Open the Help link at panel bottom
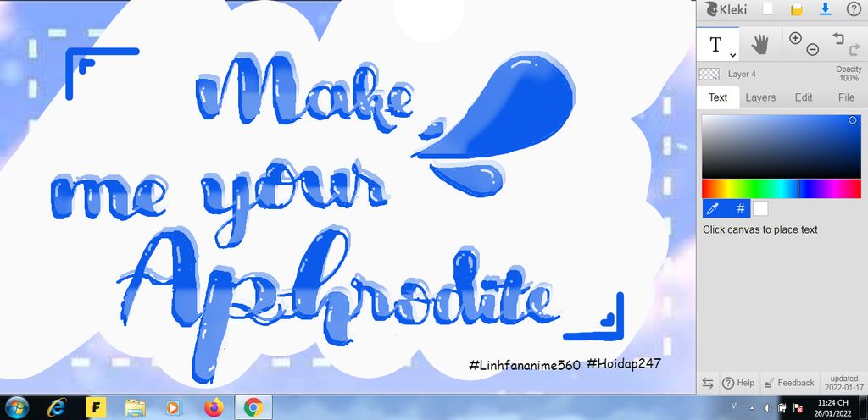Image resolution: width=868 pixels, height=420 pixels. [738, 383]
